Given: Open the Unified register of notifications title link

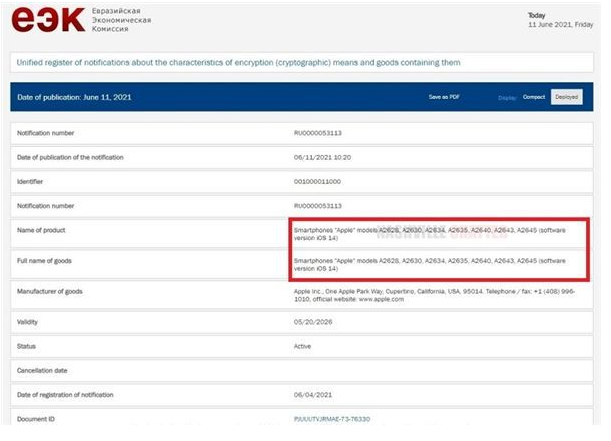Looking at the screenshot, I should 240,63.
